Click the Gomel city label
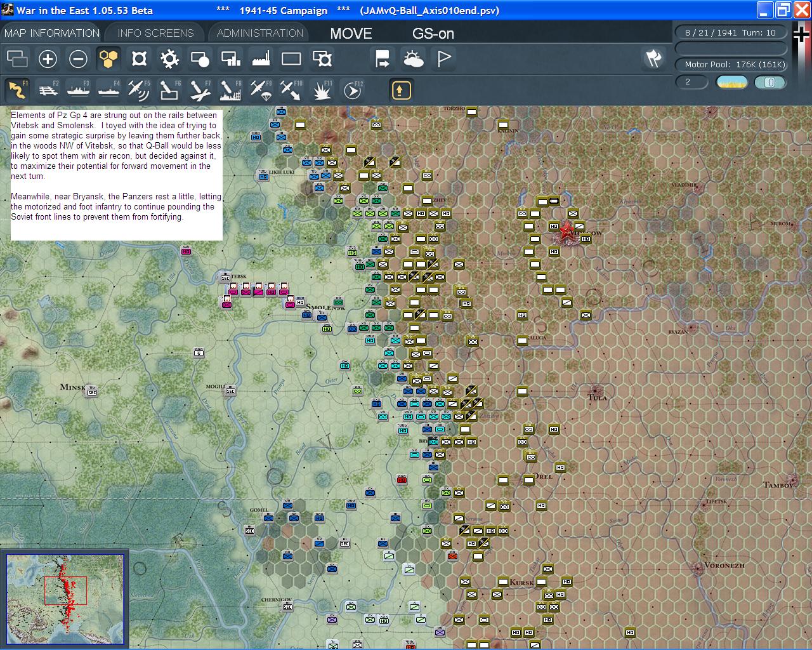The width and height of the screenshot is (812, 650). (259, 510)
